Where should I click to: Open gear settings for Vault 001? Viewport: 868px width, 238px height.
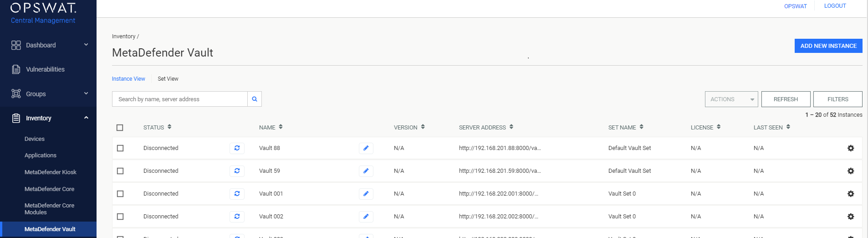851,194
